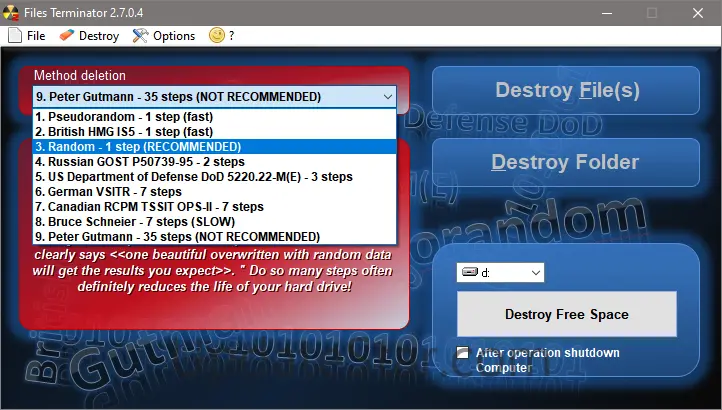Click the radiation app icon in the title bar
722x410 pixels.
(x=11, y=12)
